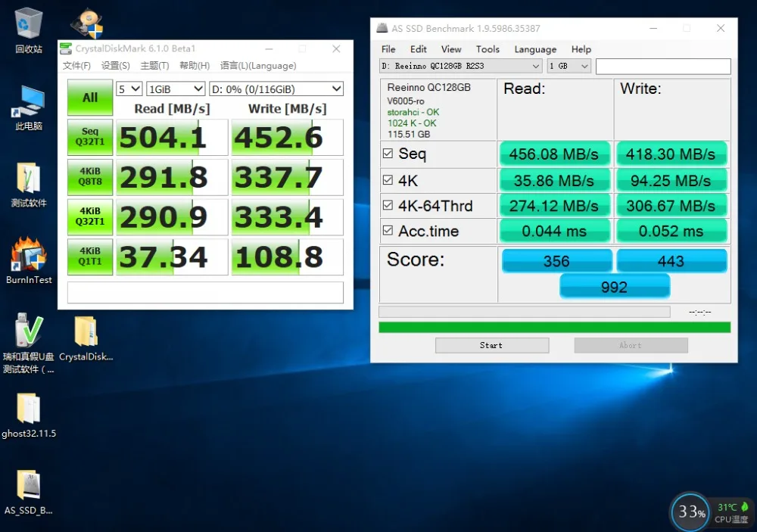Viewport: 757px width, 532px height.
Task: Open the 1GiB test size dropdown
Action: click(176, 89)
